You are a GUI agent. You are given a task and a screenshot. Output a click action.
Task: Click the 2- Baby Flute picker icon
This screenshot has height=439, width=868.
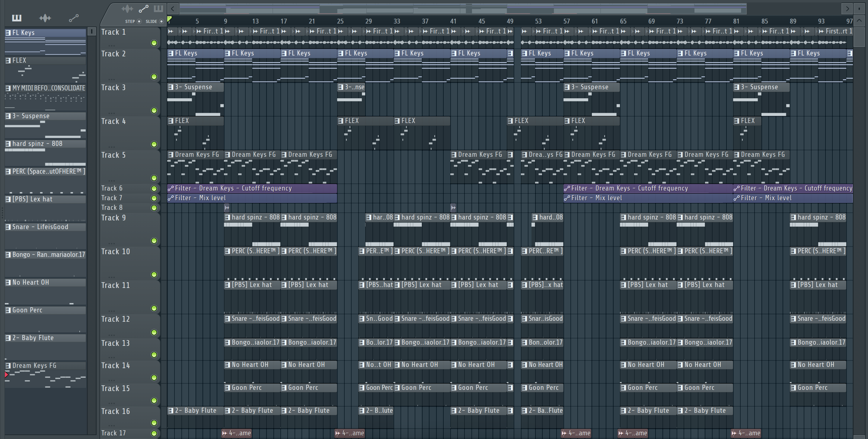(x=8, y=338)
